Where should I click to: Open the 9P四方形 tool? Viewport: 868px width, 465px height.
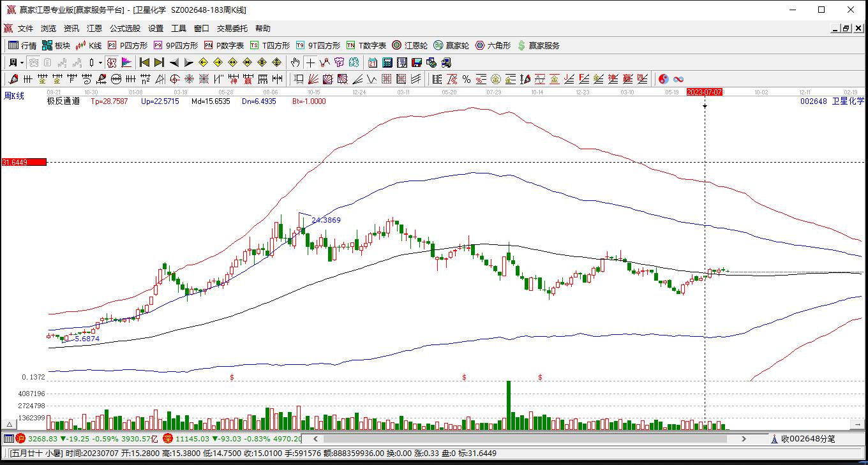(176, 45)
